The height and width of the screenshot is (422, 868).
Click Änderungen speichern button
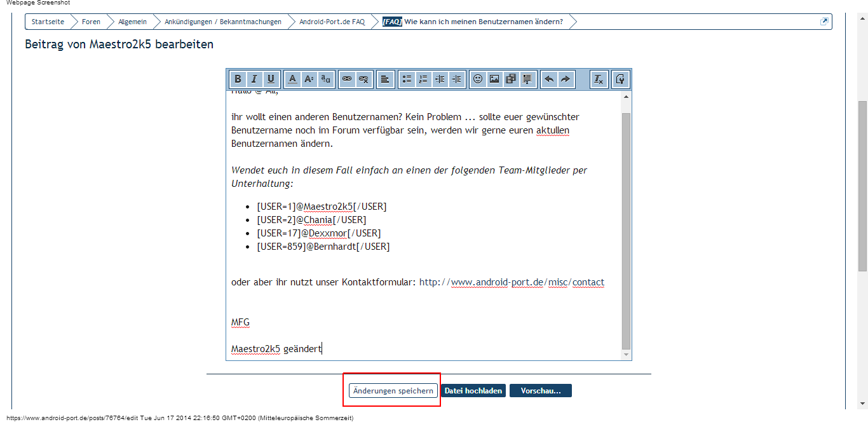(x=393, y=391)
